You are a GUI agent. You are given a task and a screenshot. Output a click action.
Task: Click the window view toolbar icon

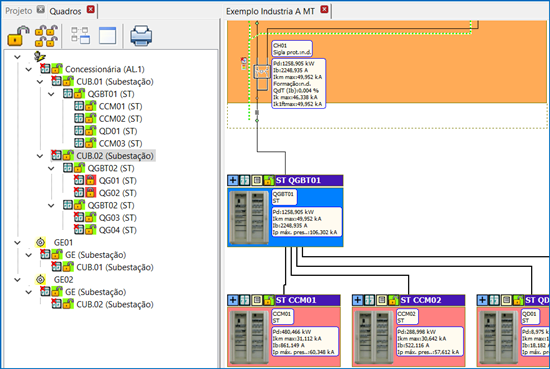pyautogui.click(x=107, y=35)
